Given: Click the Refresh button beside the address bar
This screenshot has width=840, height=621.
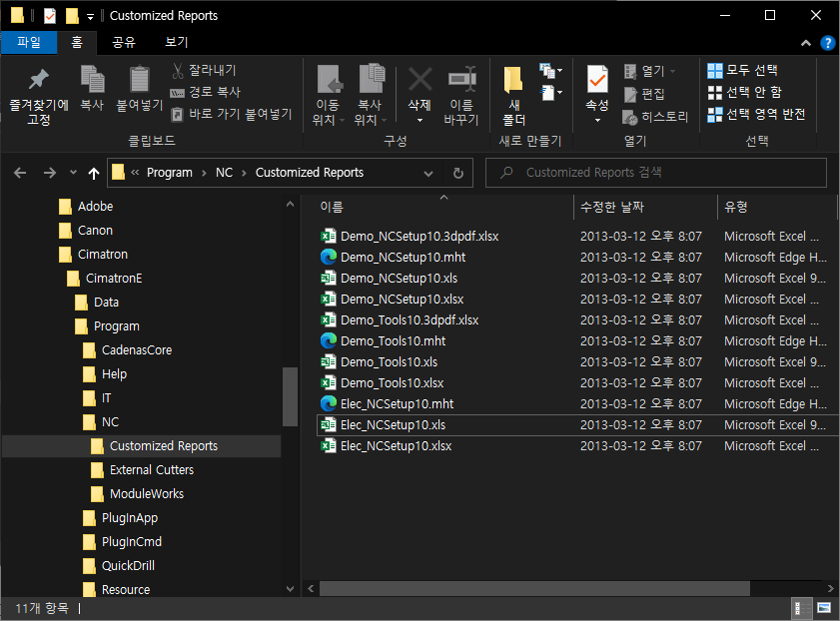Looking at the screenshot, I should click(x=458, y=173).
